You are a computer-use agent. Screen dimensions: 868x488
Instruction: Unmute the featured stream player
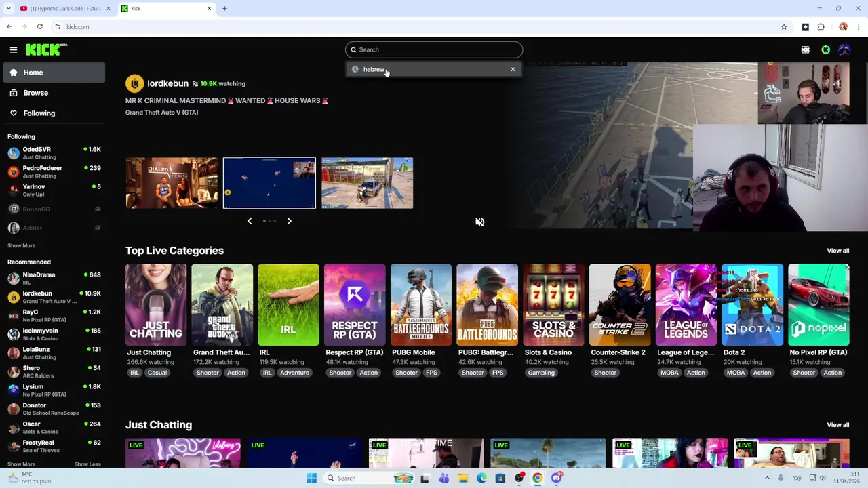pos(479,222)
